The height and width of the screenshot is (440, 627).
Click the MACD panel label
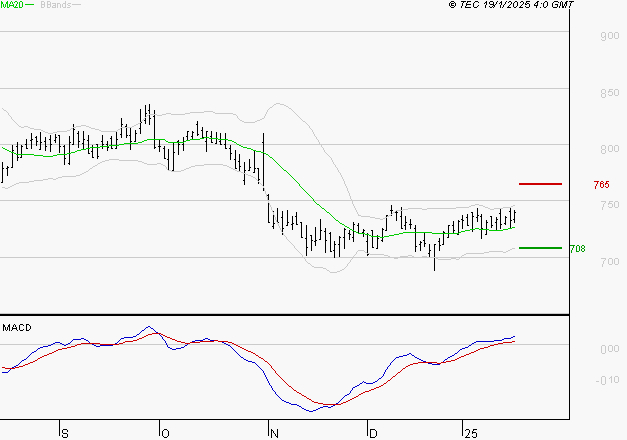[x=17, y=328]
